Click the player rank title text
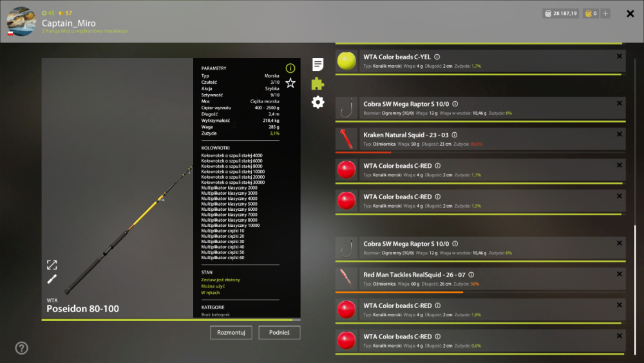 click(84, 31)
